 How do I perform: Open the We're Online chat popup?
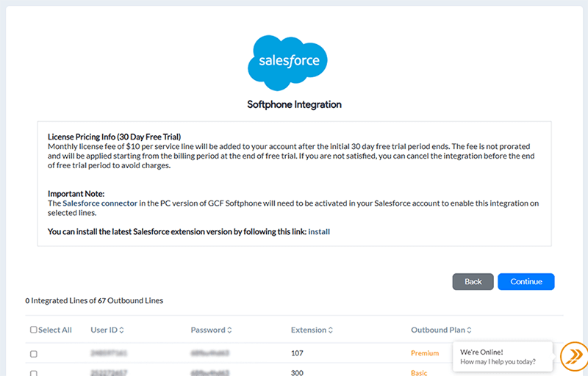(x=503, y=356)
